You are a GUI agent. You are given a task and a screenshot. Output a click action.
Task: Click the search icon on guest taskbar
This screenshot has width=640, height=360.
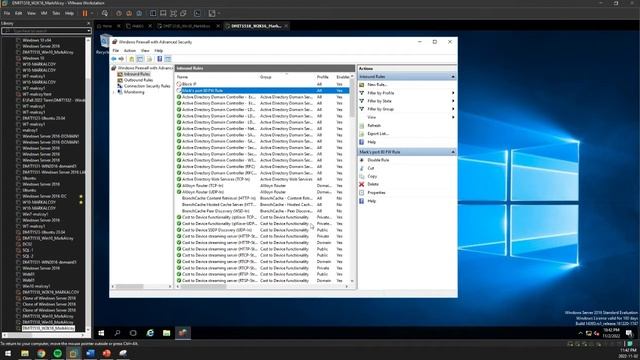pyautogui.click(x=117, y=333)
